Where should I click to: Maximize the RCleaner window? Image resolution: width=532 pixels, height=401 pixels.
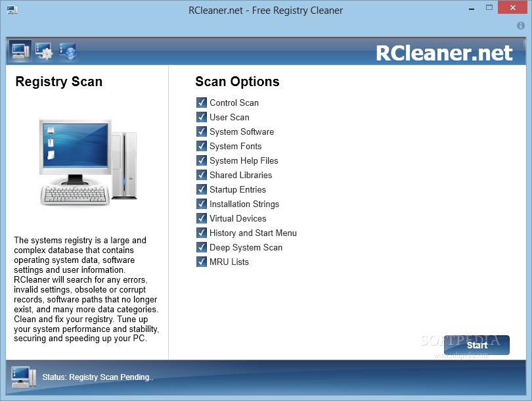pos(489,7)
